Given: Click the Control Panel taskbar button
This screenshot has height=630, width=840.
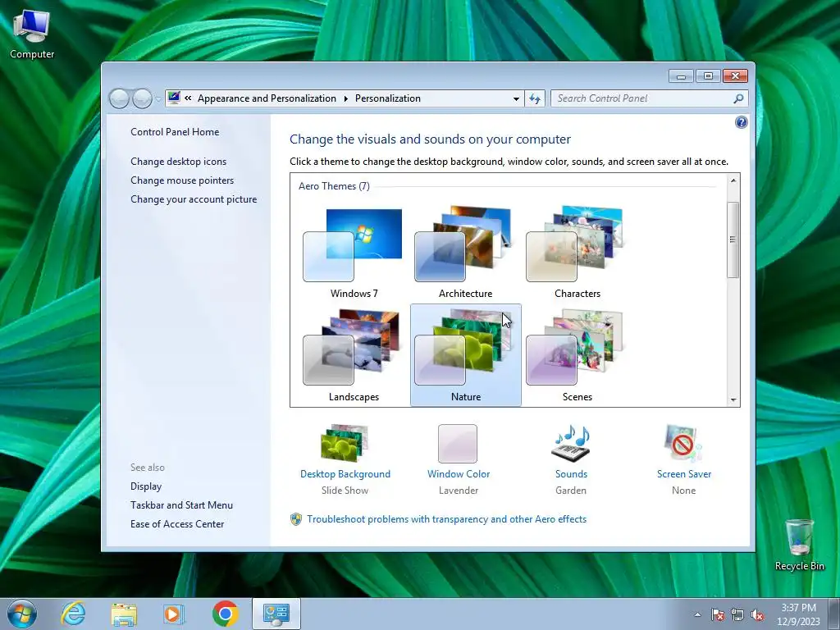Looking at the screenshot, I should 276,614.
